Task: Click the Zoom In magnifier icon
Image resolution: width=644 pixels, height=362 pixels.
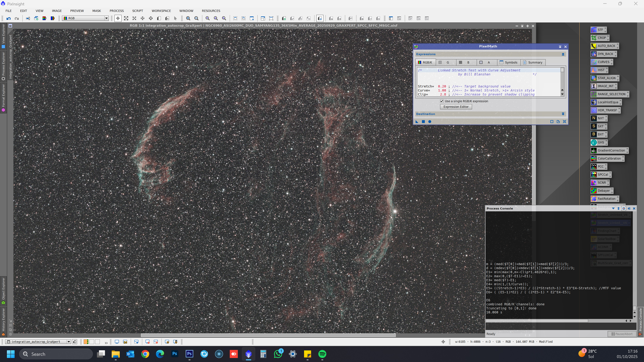Action: point(188,18)
